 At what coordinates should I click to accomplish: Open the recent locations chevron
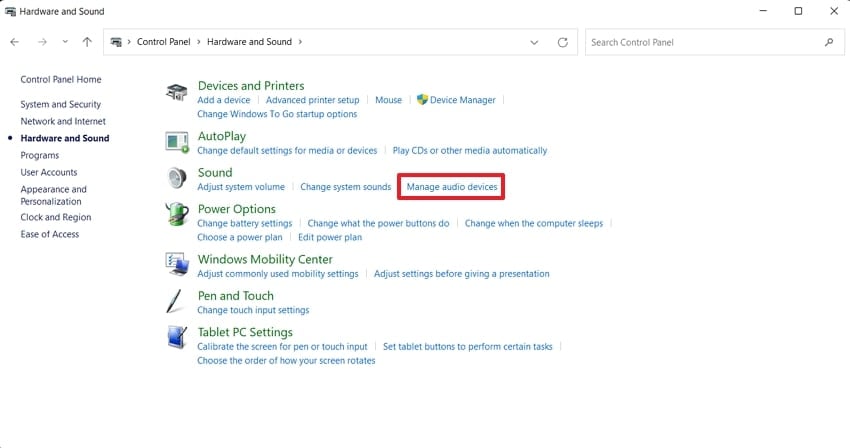(x=65, y=43)
